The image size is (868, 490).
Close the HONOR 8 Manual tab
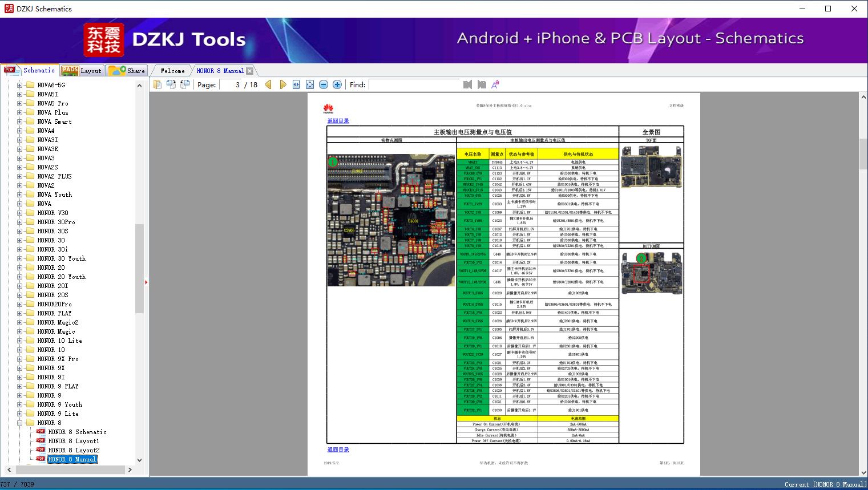[249, 71]
